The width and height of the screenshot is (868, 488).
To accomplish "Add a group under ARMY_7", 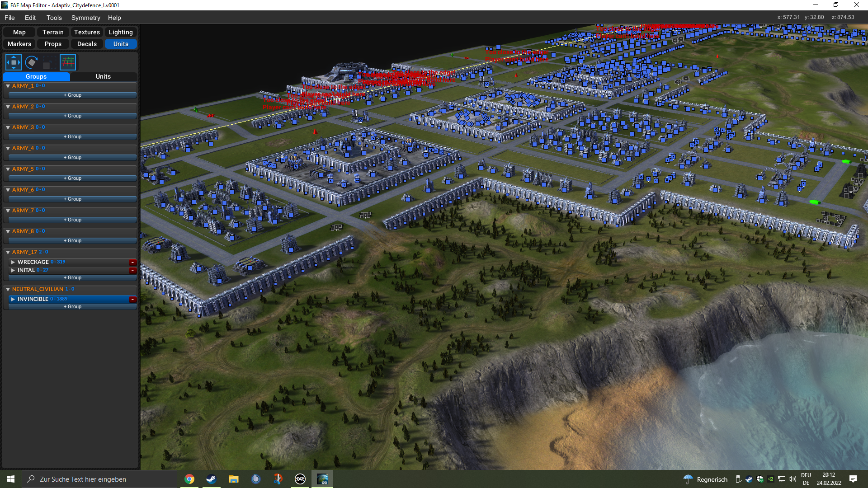I will (73, 220).
